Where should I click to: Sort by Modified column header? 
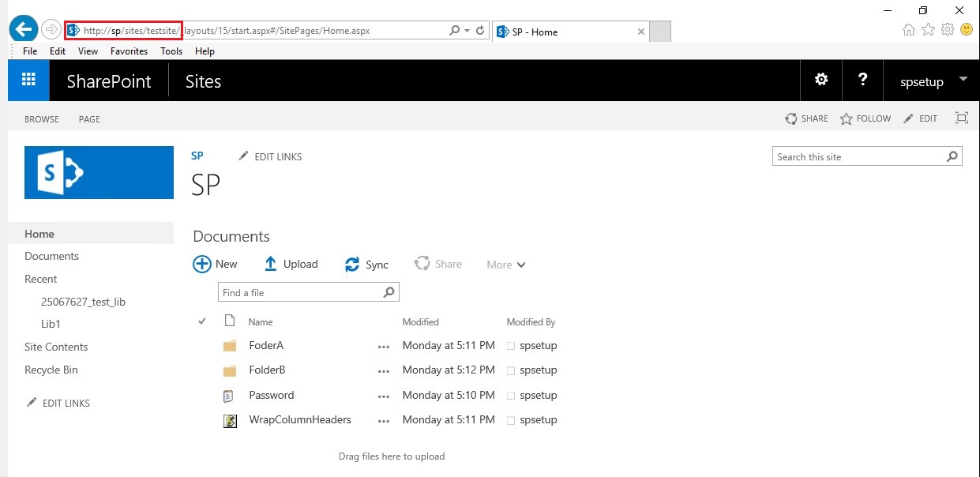pyautogui.click(x=420, y=321)
